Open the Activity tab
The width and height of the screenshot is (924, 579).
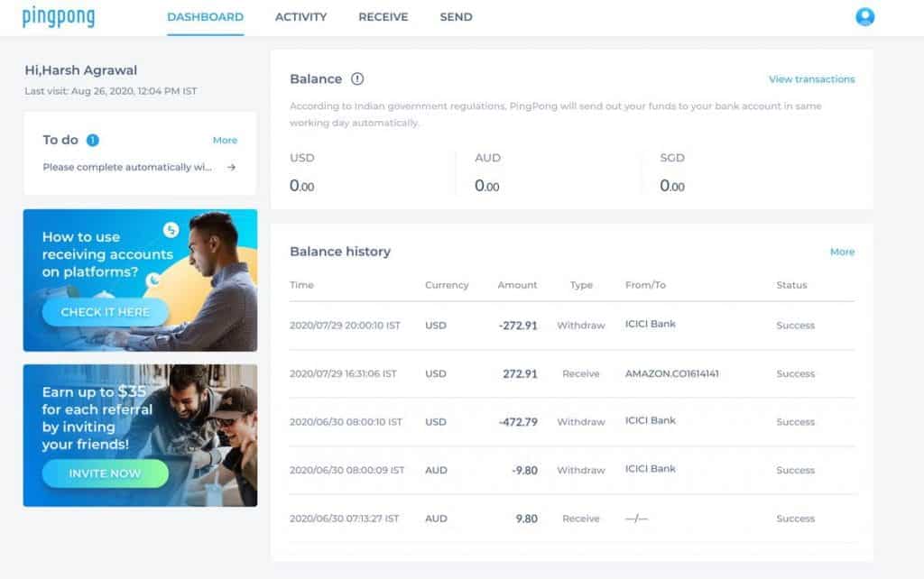300,17
